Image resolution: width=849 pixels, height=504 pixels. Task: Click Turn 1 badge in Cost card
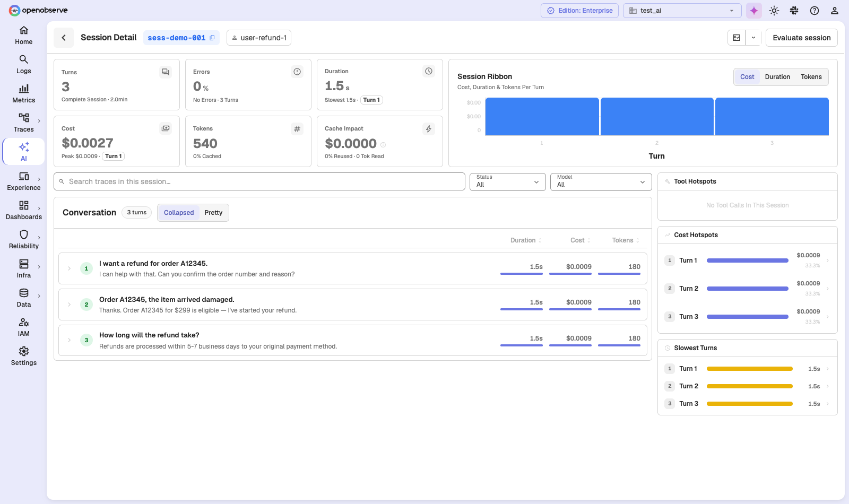[x=113, y=156]
